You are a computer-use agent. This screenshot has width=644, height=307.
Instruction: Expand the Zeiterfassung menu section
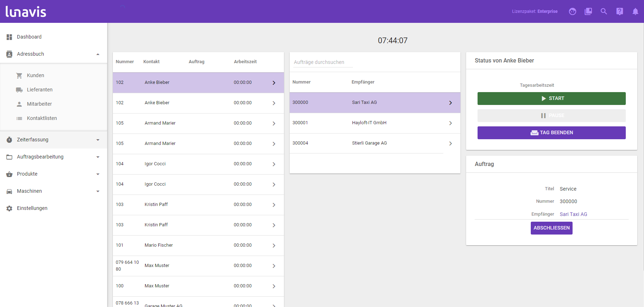[98, 140]
